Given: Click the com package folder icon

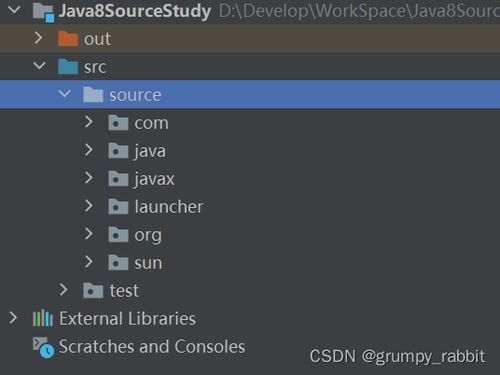Looking at the screenshot, I should point(118,123).
